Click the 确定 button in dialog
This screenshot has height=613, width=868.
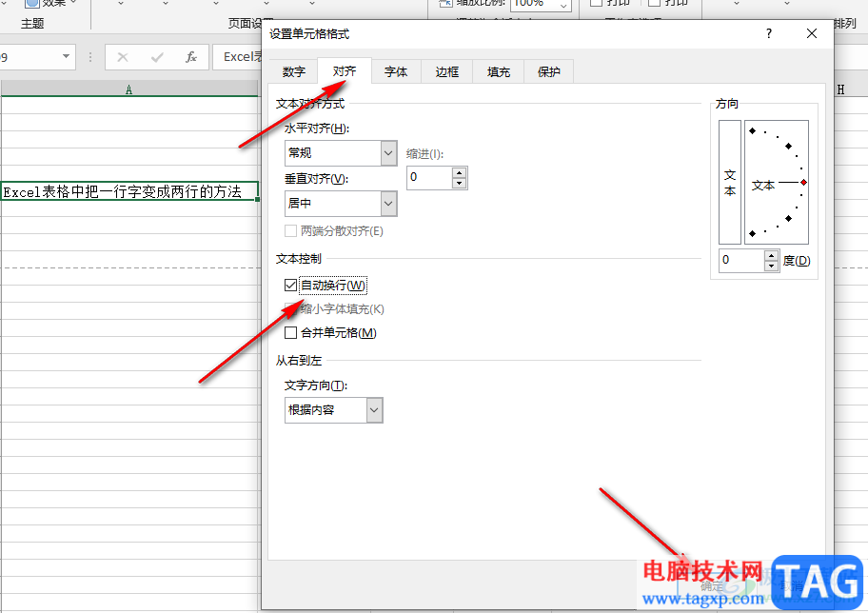pos(712,586)
